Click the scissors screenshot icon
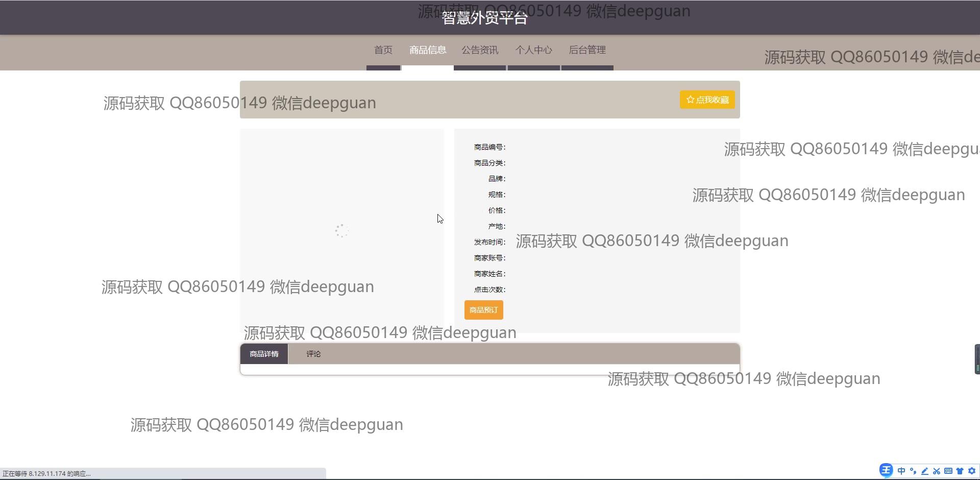The width and height of the screenshot is (980, 480). (937, 471)
